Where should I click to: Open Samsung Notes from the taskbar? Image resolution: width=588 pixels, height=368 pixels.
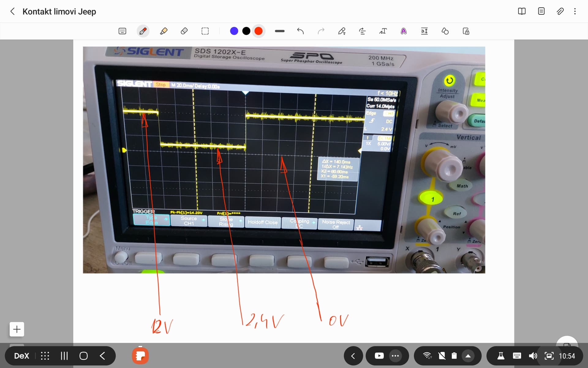tap(140, 356)
